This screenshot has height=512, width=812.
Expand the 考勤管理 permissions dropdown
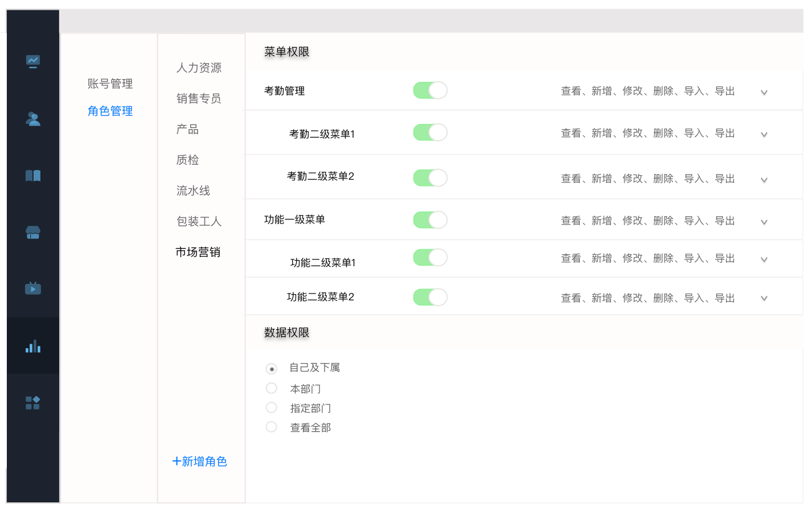764,92
